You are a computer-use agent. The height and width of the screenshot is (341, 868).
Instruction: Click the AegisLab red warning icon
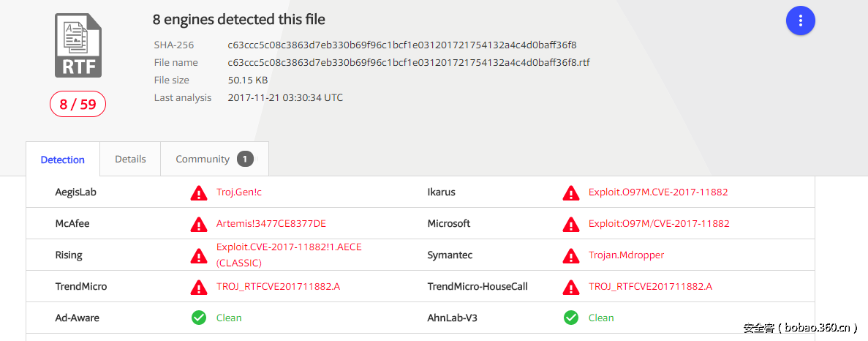[199, 192]
